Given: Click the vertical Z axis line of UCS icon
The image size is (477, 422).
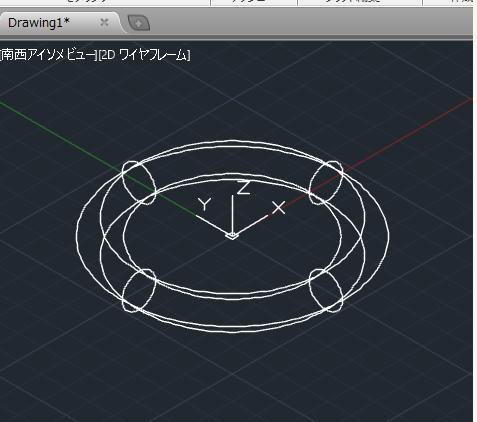Looking at the screenshot, I should pyautogui.click(x=232, y=214).
